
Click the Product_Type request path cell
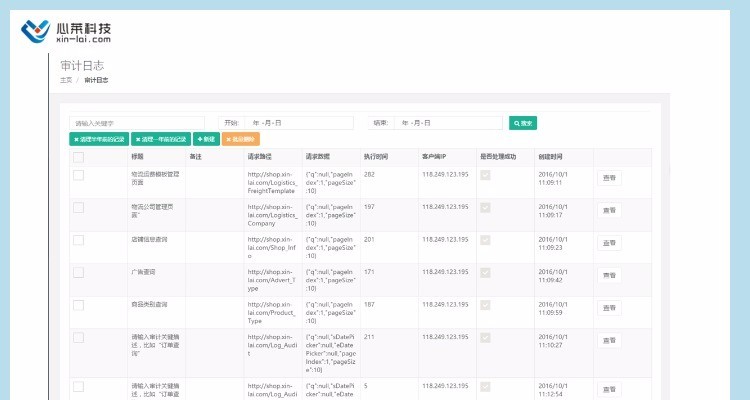[272, 313]
